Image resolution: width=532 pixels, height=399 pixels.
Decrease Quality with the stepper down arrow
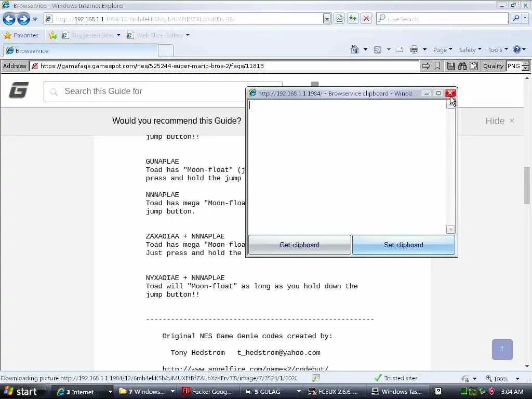[x=526, y=69]
